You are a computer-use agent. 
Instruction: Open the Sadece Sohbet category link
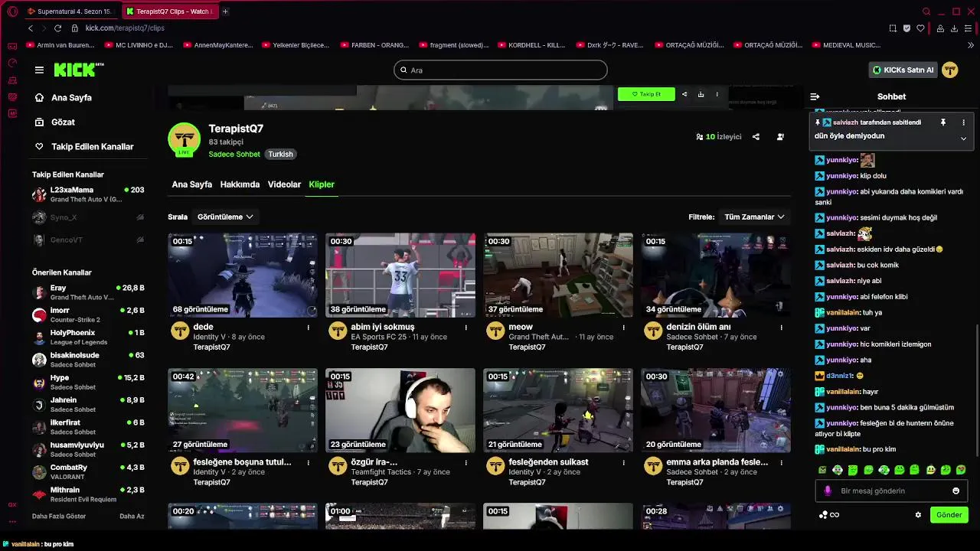point(234,154)
